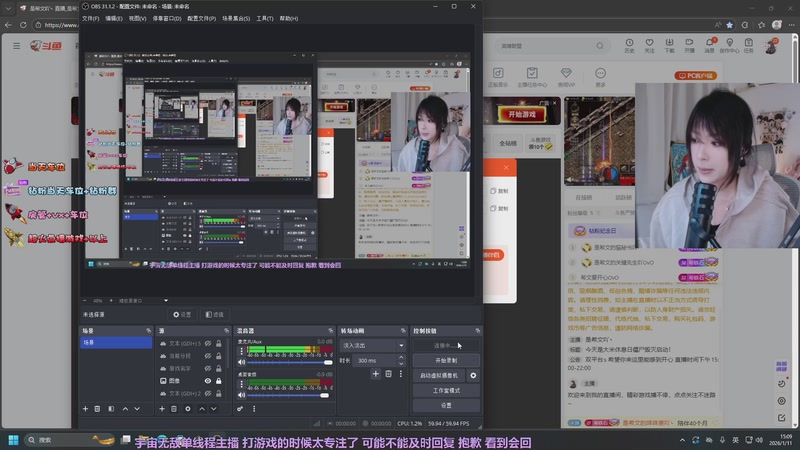Add a new source with plus icon

point(162,409)
